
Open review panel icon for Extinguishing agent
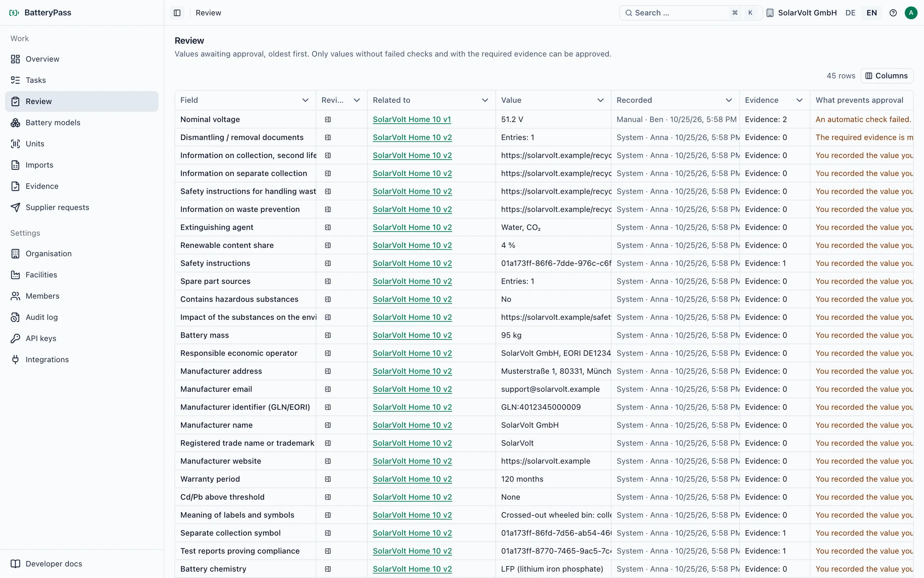pyautogui.click(x=328, y=227)
